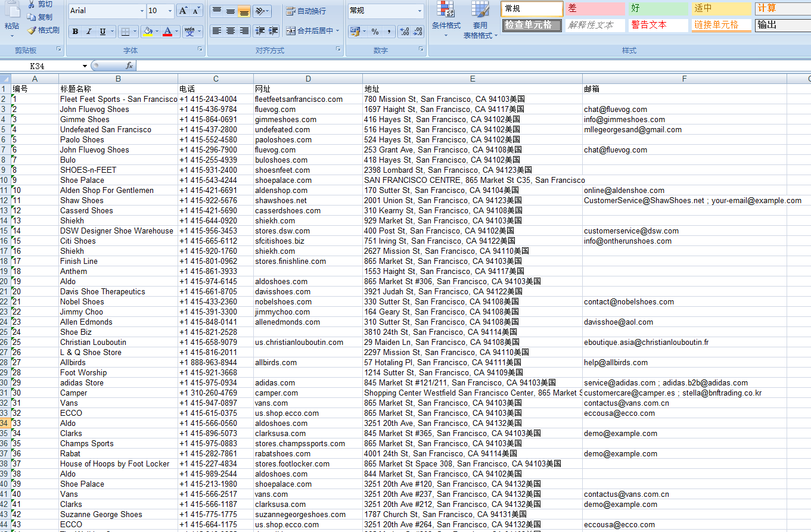Click the increase indent icon
This screenshot has height=532, width=811.
click(273, 31)
